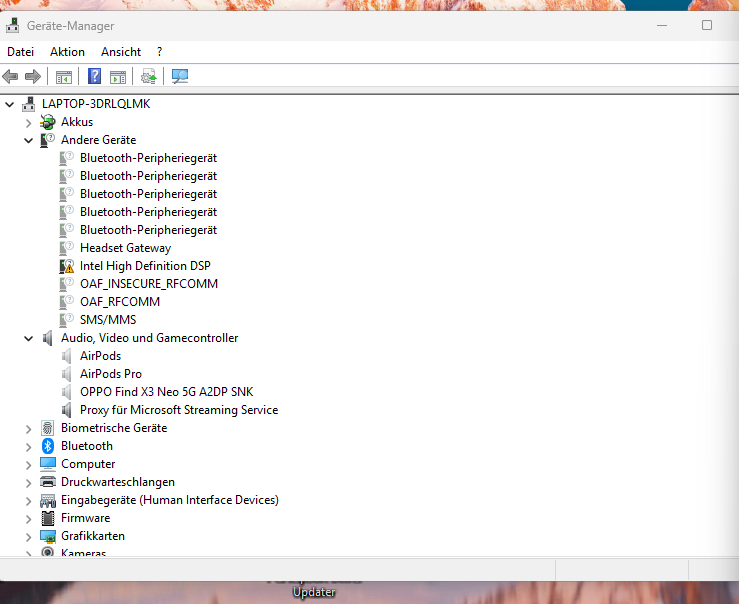Maximize the Geräte-Manager window
Viewport: 739px width, 604px height.
click(x=706, y=25)
